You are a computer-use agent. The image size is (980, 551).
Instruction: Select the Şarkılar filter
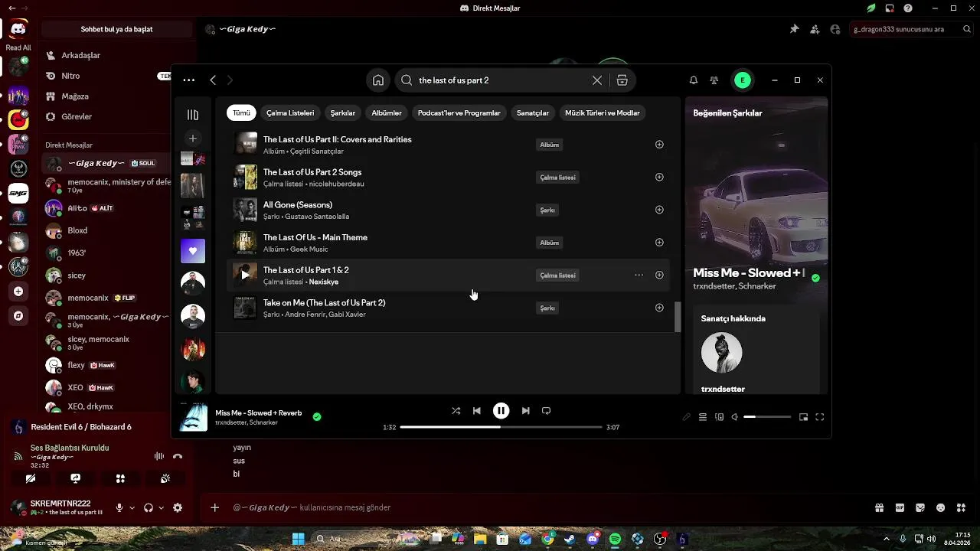pos(343,112)
